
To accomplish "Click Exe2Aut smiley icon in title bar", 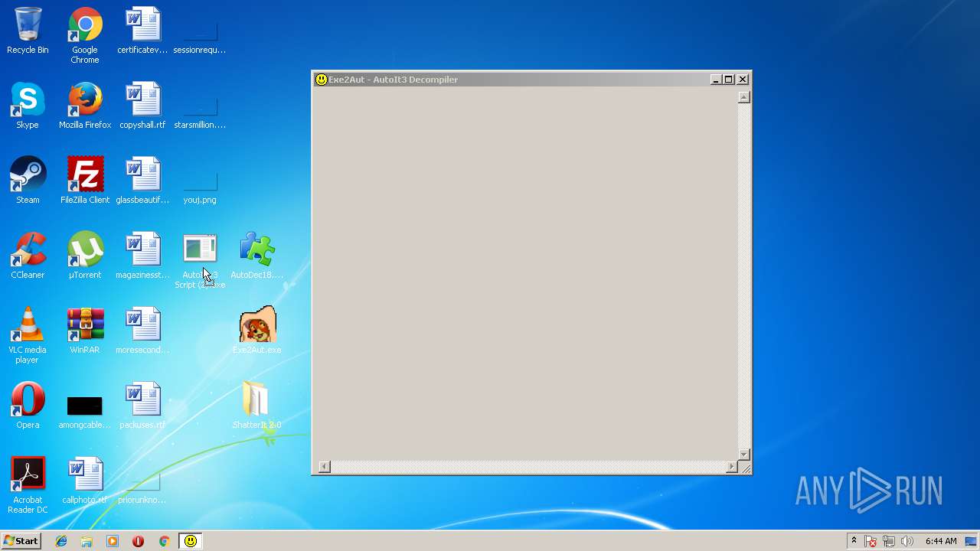I will click(321, 80).
